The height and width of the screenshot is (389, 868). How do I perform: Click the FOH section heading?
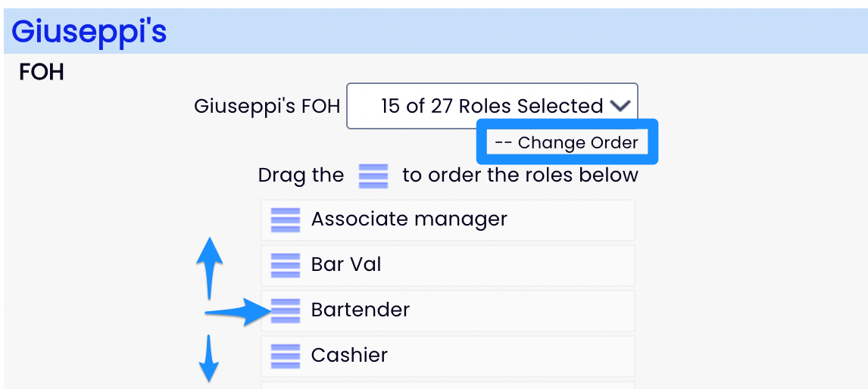click(x=42, y=73)
